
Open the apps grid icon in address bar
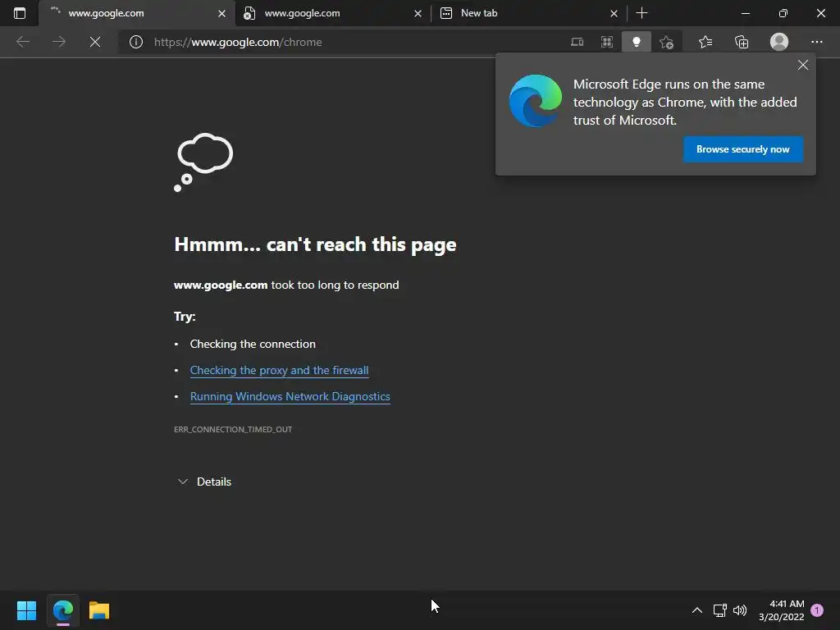pos(606,42)
